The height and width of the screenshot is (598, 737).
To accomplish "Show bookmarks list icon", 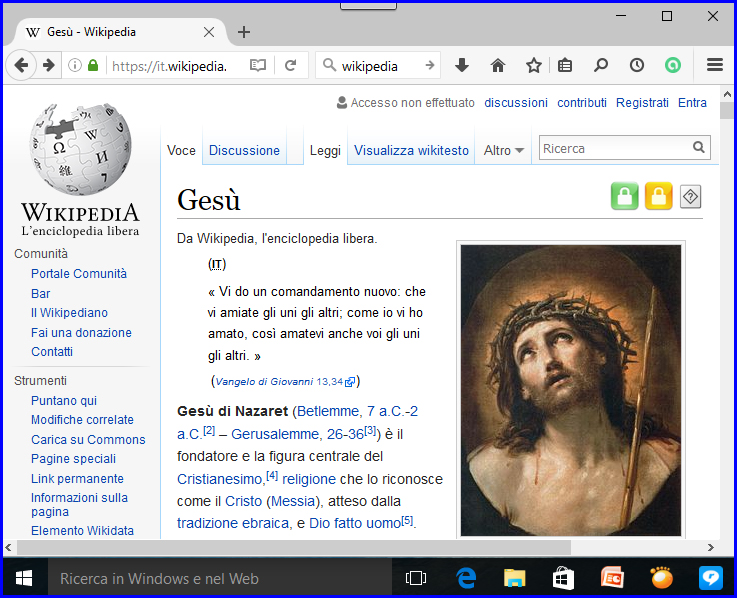I will tap(565, 65).
